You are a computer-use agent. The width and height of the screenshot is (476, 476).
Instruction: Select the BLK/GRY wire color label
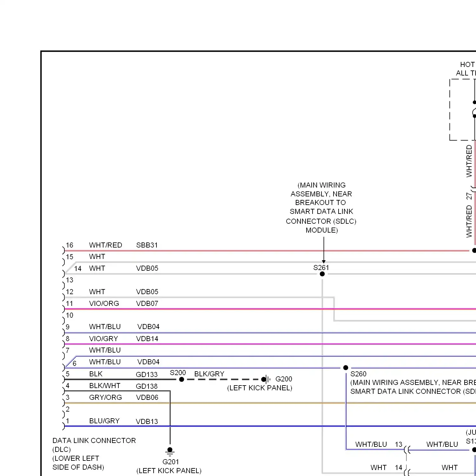pyautogui.click(x=209, y=374)
